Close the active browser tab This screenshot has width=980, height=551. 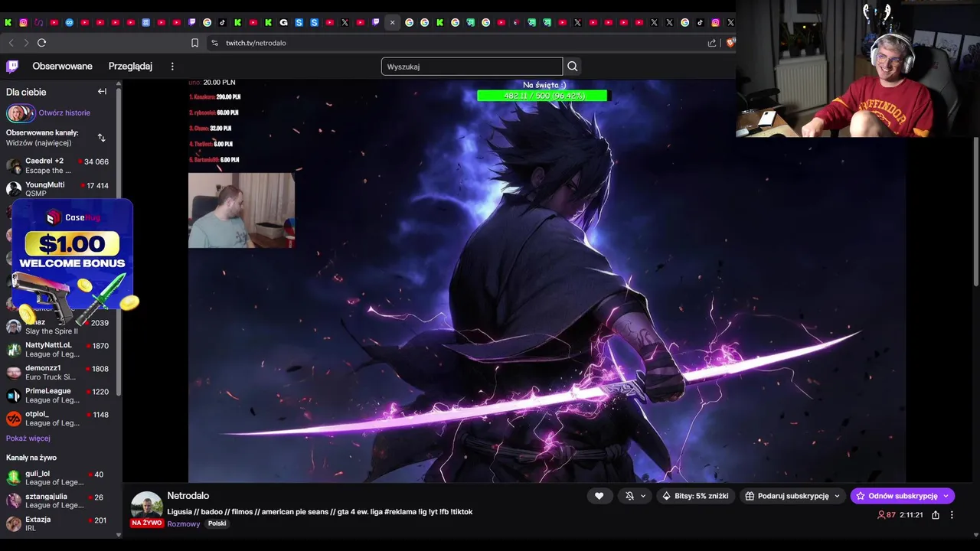point(392,23)
